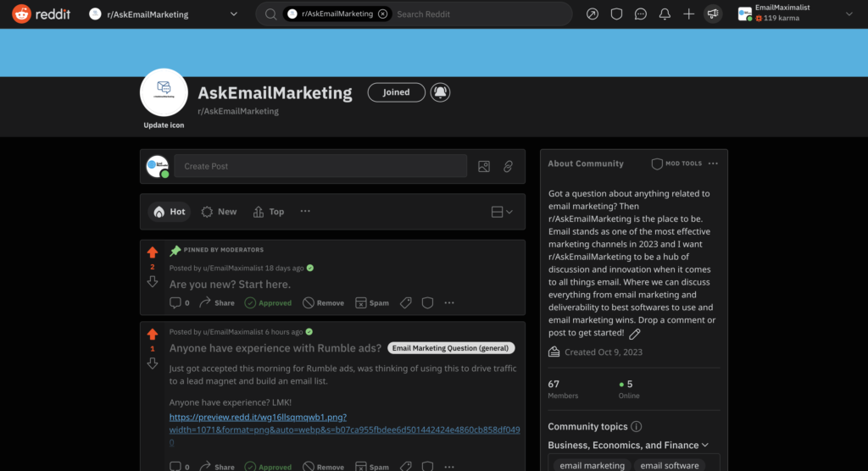Image resolution: width=868 pixels, height=471 pixels.
Task: Sort posts by New
Action: 219,212
